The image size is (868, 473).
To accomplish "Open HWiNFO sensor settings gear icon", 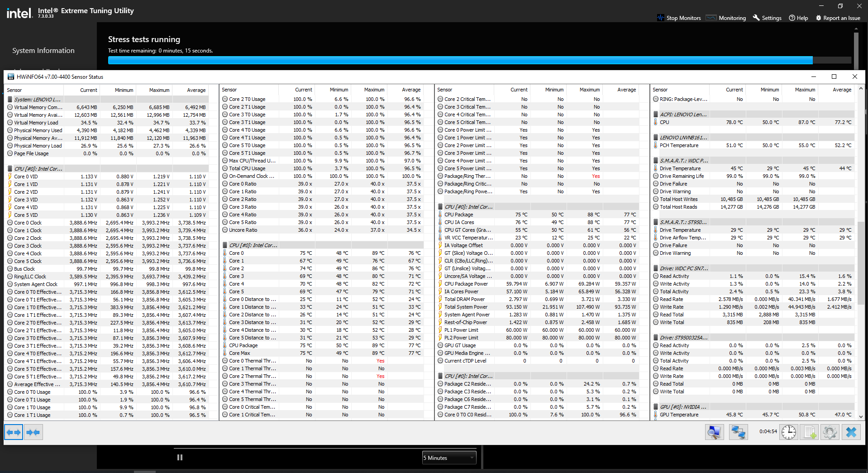I will (830, 432).
